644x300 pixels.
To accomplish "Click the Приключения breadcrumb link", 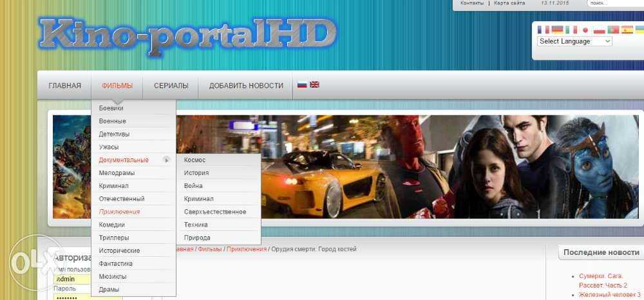I will (x=247, y=249).
